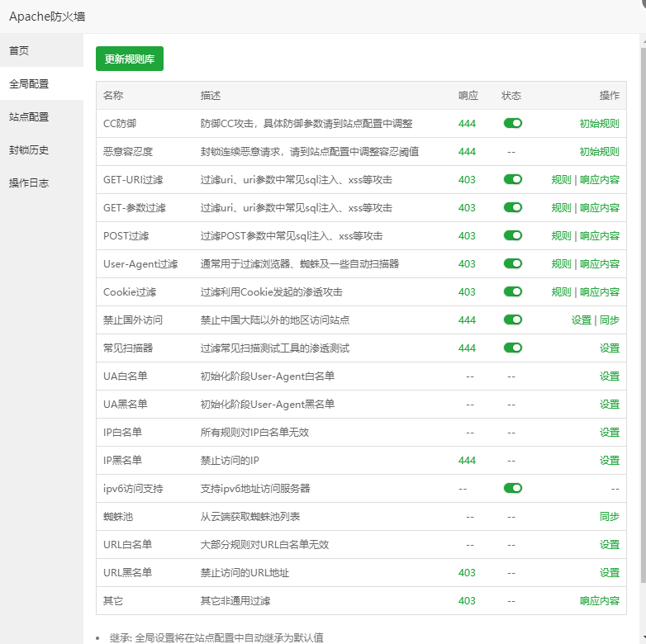Disable the 禁止国外访问 switch
The width and height of the screenshot is (646, 644).
(512, 320)
